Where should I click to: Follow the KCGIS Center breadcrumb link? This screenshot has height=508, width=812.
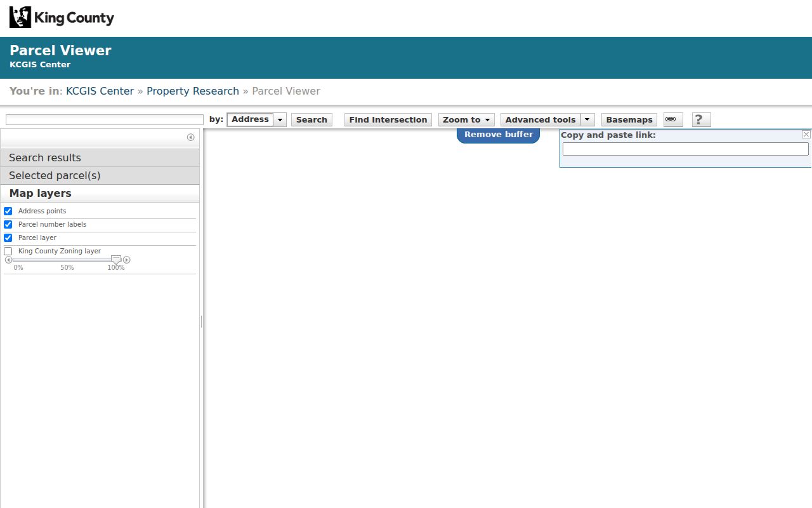click(100, 91)
